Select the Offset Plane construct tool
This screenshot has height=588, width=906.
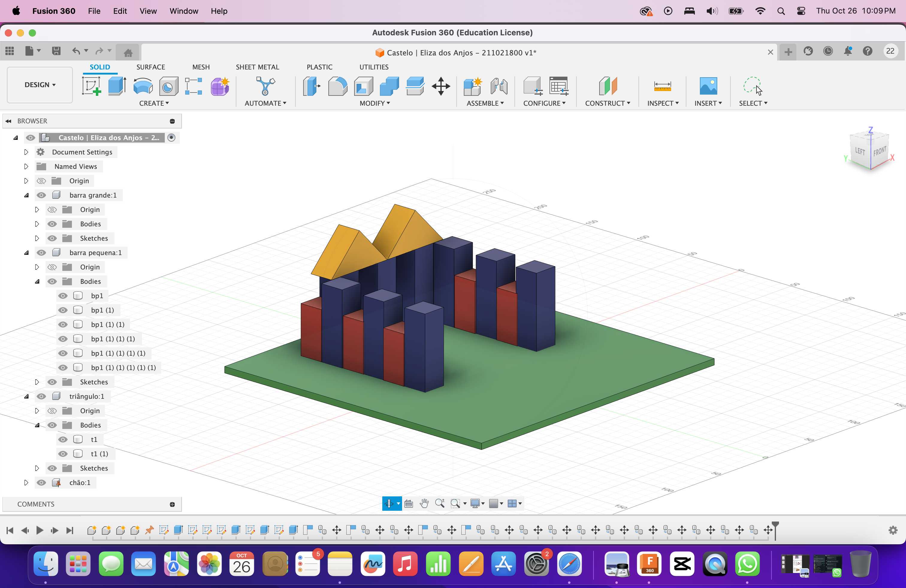[608, 86]
